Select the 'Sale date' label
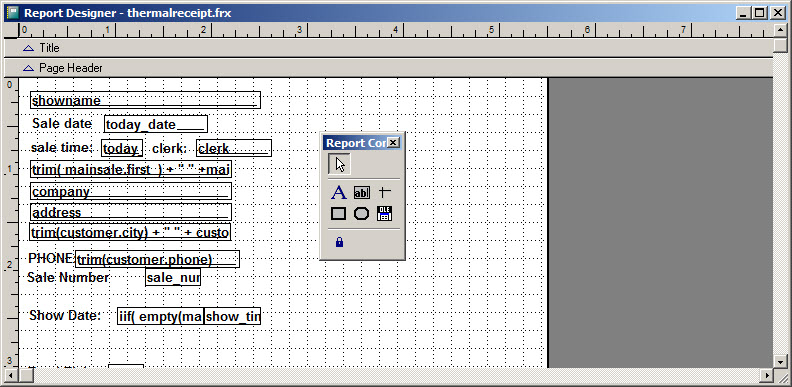The height and width of the screenshot is (387, 792). (62, 123)
